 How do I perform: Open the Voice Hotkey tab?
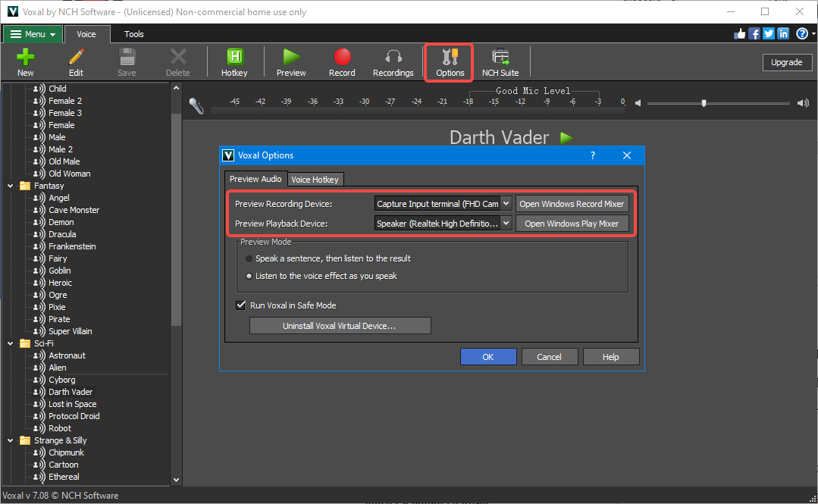point(315,180)
